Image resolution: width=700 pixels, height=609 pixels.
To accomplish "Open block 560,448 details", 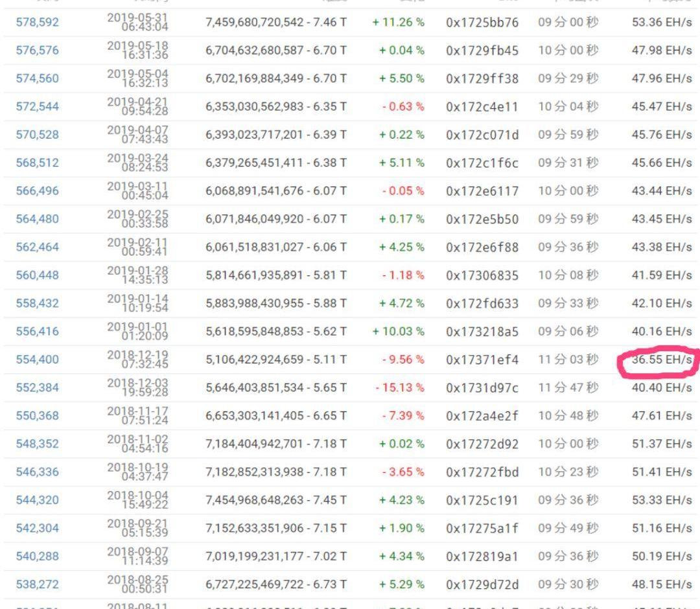I will point(37,275).
